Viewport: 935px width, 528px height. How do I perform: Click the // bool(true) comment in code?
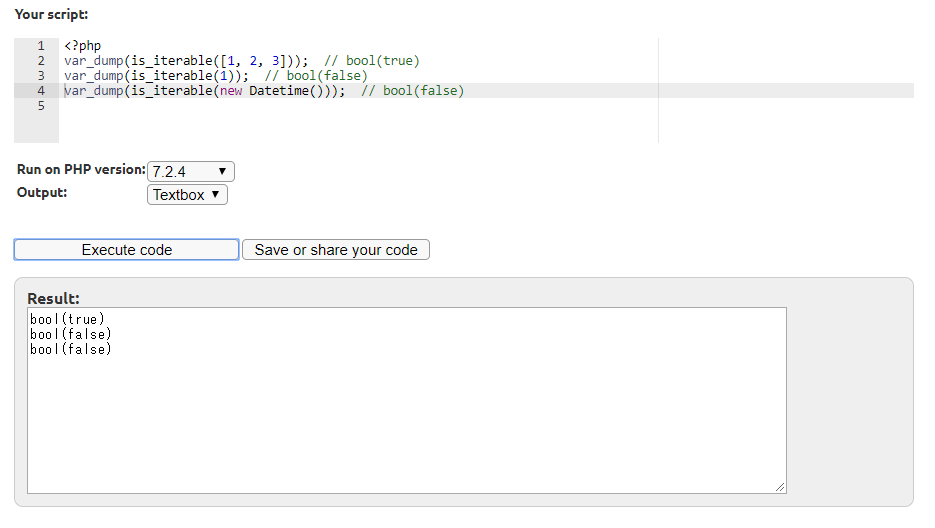click(372, 61)
